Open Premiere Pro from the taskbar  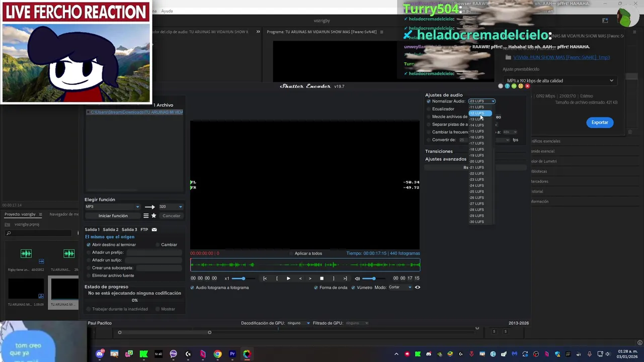point(232,354)
